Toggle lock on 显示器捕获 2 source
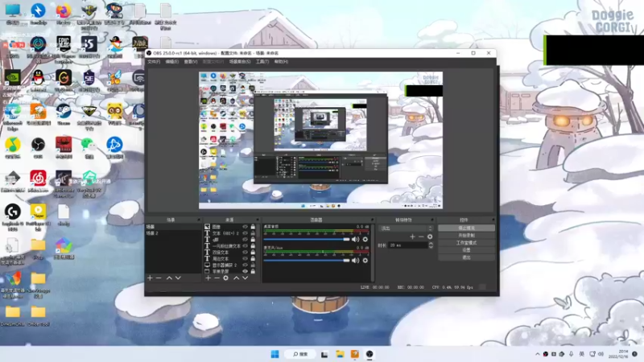The image size is (644, 362). tap(253, 265)
